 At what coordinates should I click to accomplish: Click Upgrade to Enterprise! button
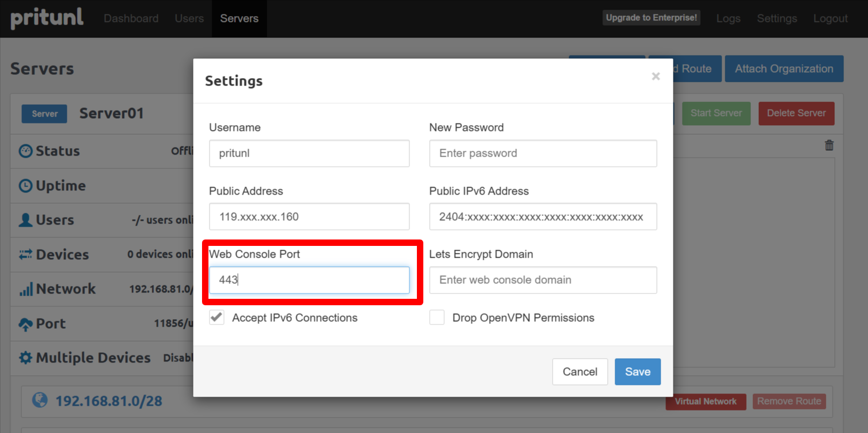(x=652, y=18)
